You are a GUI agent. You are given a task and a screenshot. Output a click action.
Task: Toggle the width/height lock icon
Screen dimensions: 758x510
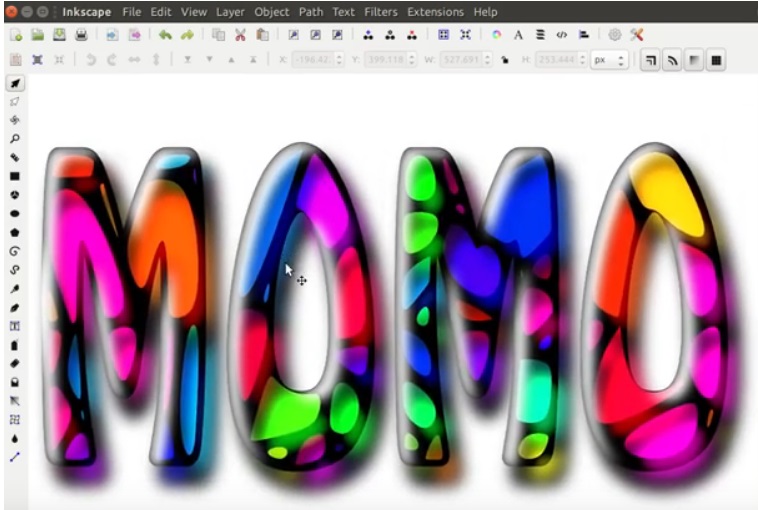coord(505,60)
